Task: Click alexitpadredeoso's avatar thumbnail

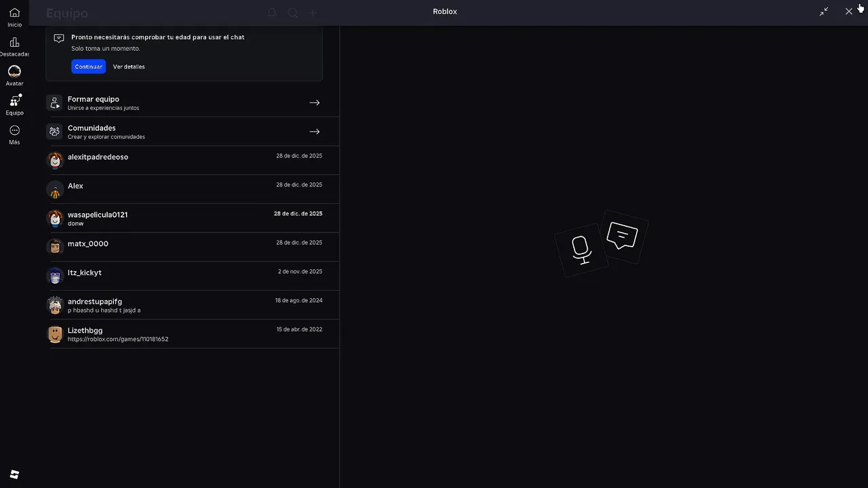Action: [55, 161]
